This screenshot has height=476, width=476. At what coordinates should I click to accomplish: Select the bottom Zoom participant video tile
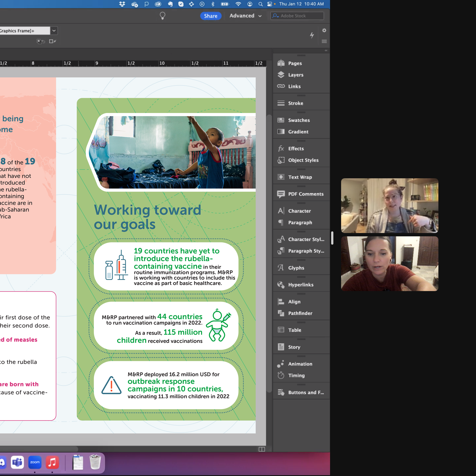coord(389,263)
